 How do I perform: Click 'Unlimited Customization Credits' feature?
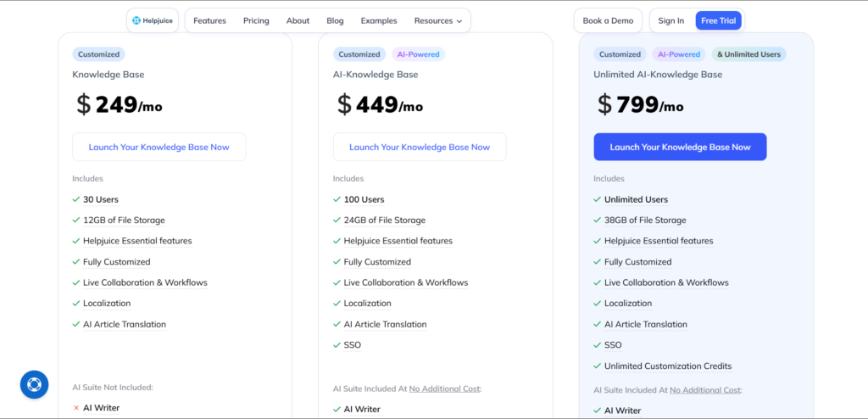pos(668,366)
